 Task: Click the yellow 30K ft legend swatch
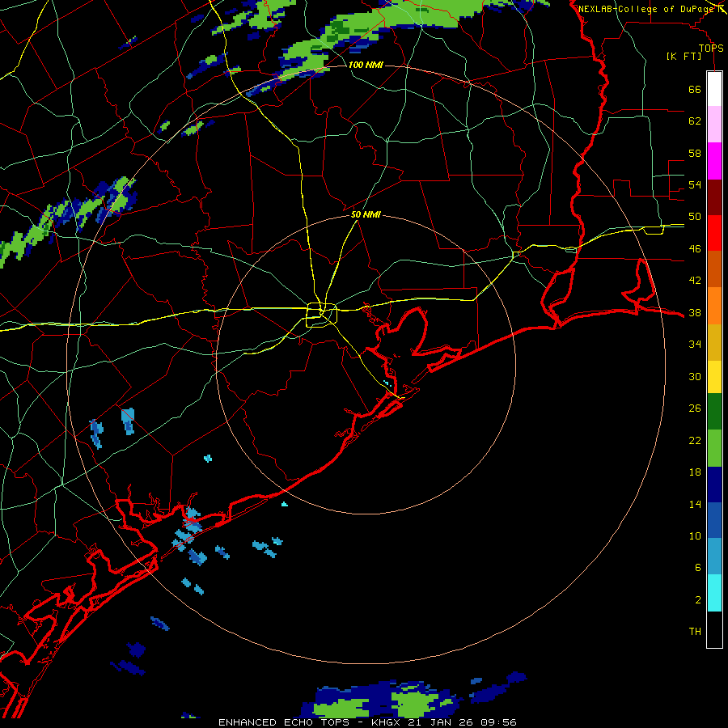pyautogui.click(x=714, y=376)
